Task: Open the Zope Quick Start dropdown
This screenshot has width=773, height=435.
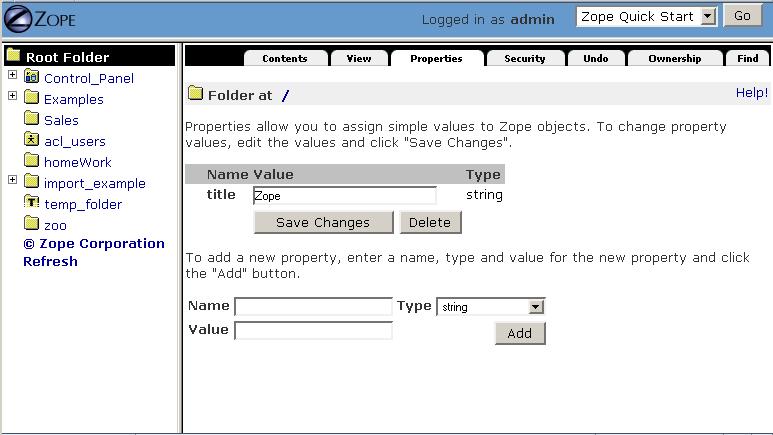Action: [709, 16]
